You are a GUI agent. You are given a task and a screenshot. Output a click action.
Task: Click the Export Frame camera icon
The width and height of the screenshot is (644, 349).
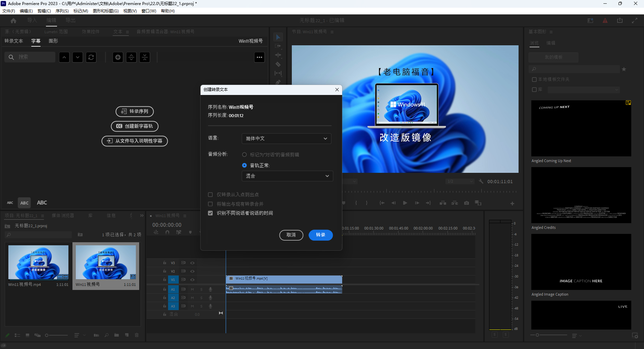[x=467, y=203]
